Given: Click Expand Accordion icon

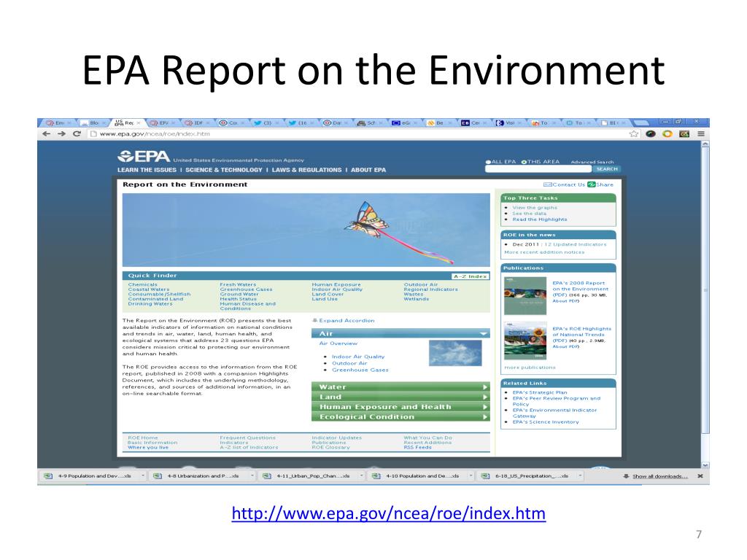Looking at the screenshot, I should [314, 321].
